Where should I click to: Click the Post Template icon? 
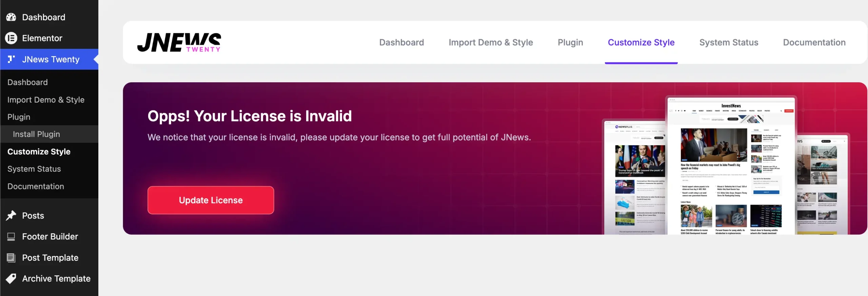(x=11, y=258)
